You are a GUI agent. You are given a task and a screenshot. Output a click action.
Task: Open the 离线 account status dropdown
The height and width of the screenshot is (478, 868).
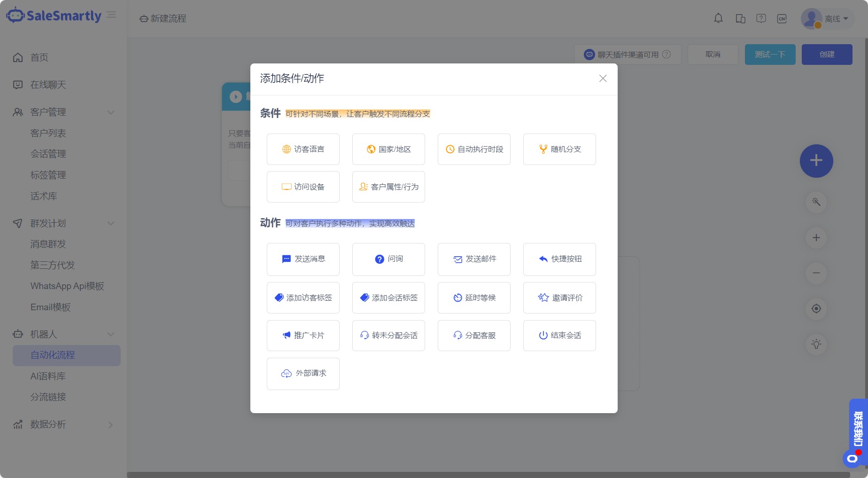click(836, 19)
